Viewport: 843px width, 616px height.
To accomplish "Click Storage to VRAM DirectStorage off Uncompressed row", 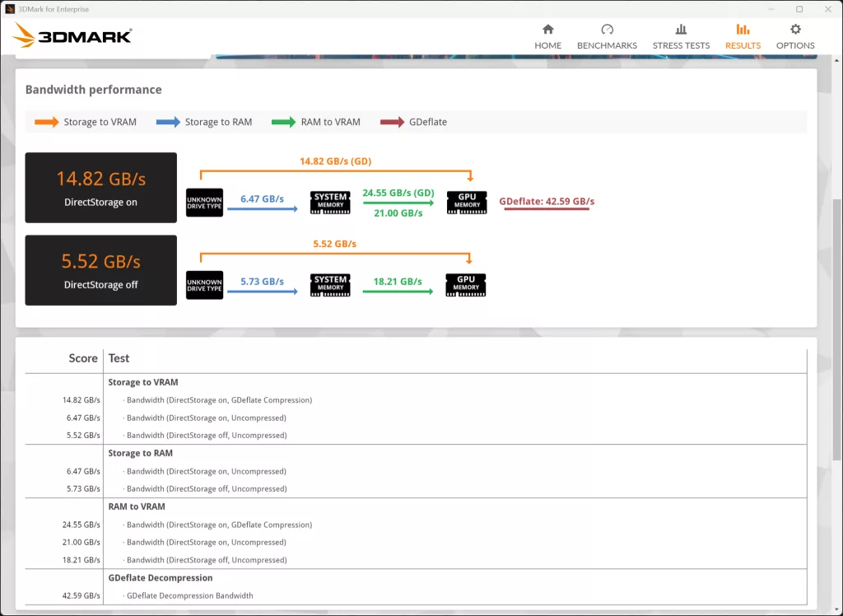I will 416,435.
